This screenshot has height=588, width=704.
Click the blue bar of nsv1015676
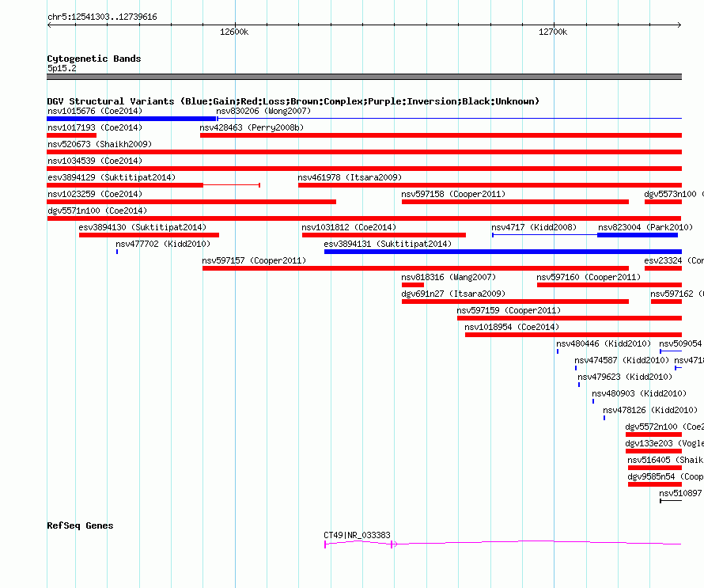(x=132, y=119)
